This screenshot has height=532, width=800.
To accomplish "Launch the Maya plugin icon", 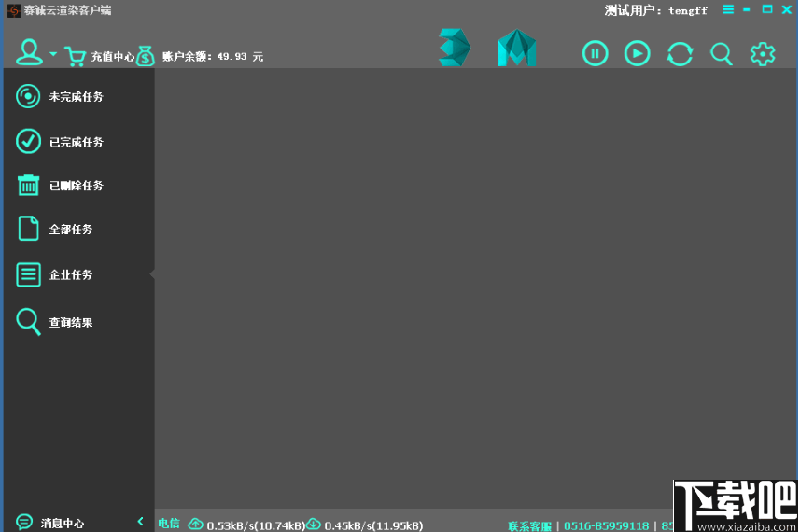I will point(517,48).
